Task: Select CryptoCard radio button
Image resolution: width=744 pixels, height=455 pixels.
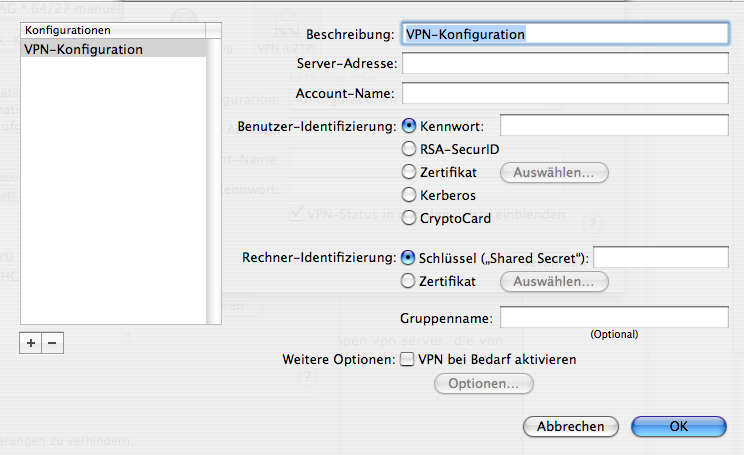Action: (x=409, y=218)
